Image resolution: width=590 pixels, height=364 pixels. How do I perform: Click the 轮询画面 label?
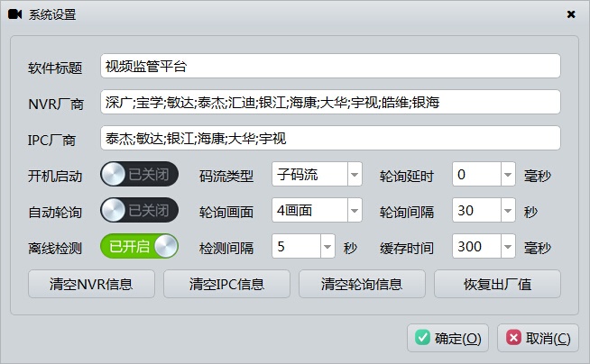(x=226, y=213)
